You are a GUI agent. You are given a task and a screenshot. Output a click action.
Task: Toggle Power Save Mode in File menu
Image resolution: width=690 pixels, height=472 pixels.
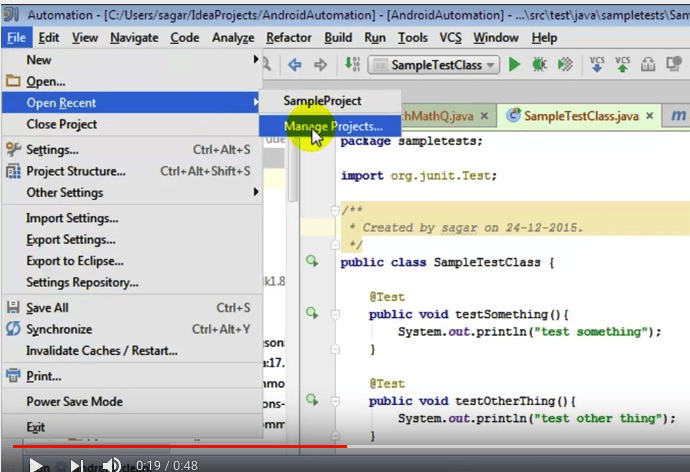[74, 401]
